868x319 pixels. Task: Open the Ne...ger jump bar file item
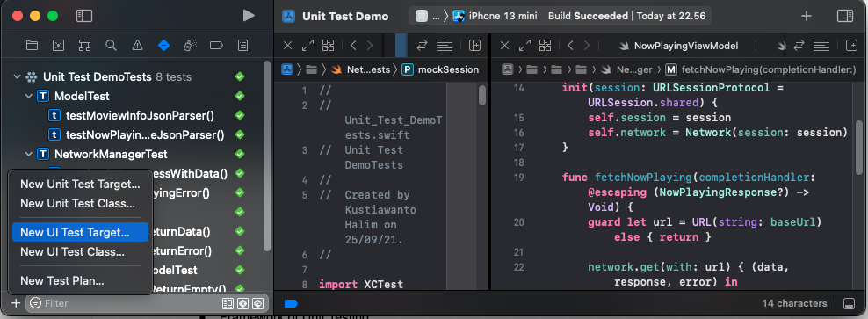626,69
